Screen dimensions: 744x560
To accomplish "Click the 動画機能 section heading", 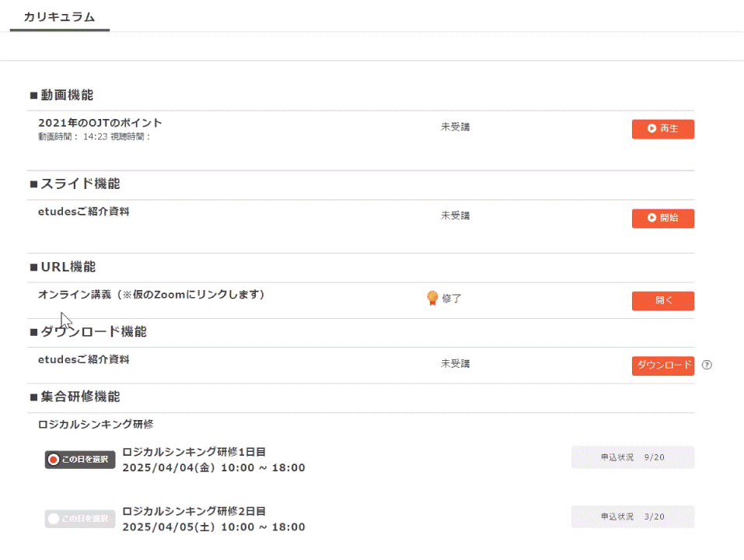I will pyautogui.click(x=66, y=95).
